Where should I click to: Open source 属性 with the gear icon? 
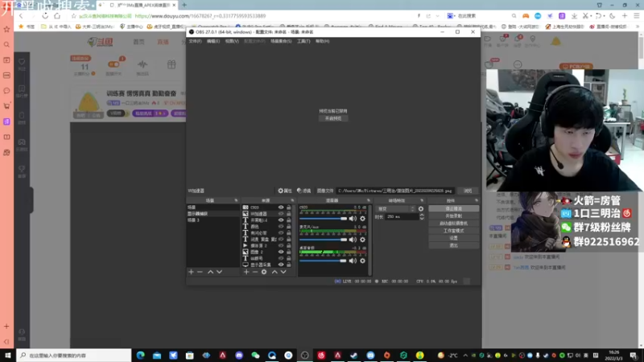tap(285, 191)
